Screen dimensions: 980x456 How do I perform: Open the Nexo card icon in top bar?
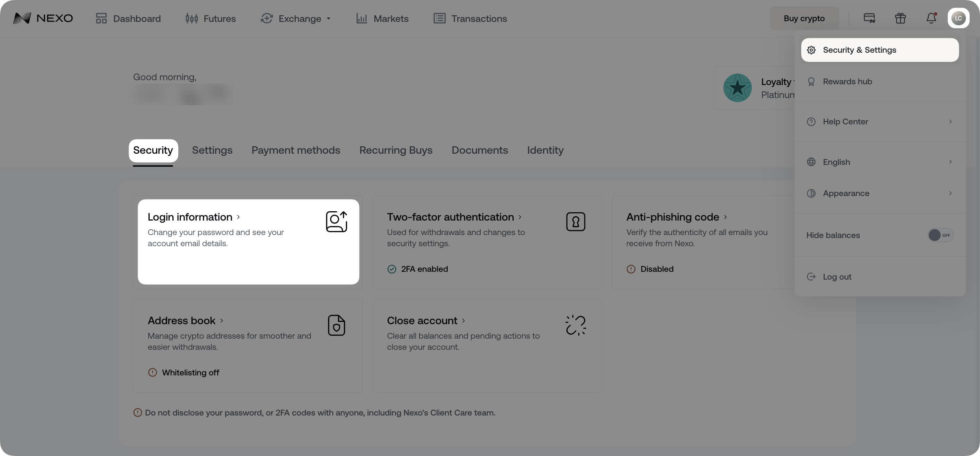coord(870,18)
